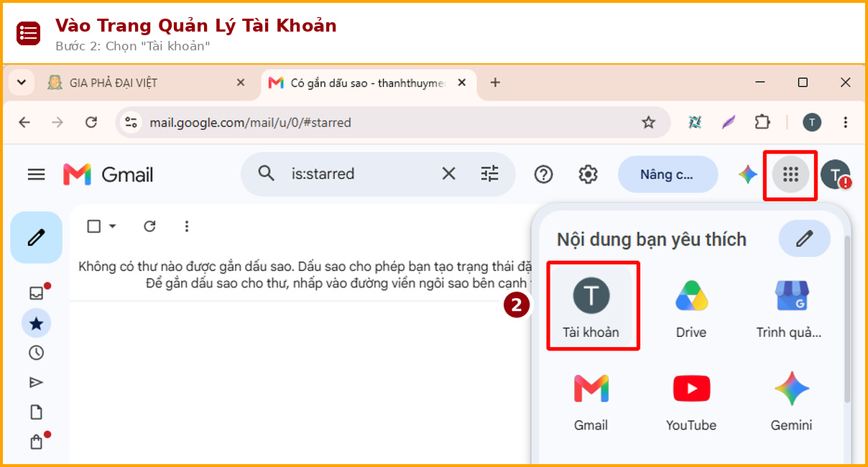The height and width of the screenshot is (467, 868).
Task: Go forward in the browser
Action: 57,122
